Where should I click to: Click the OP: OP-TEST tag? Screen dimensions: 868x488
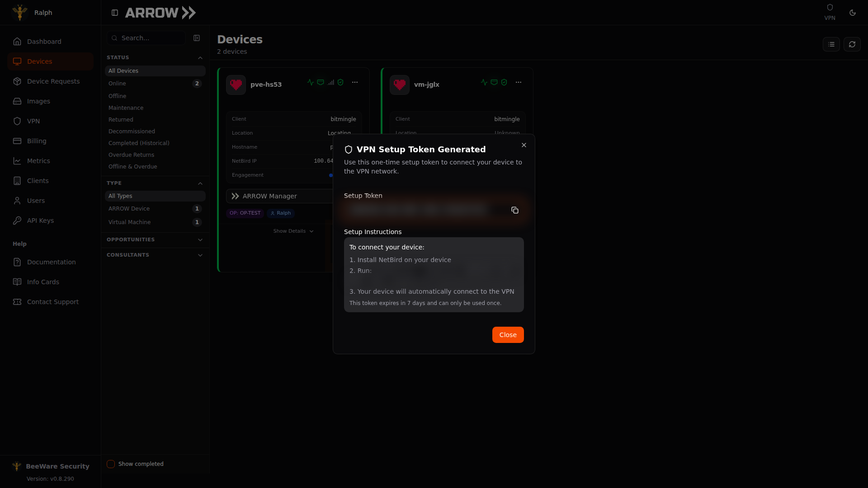(x=245, y=213)
